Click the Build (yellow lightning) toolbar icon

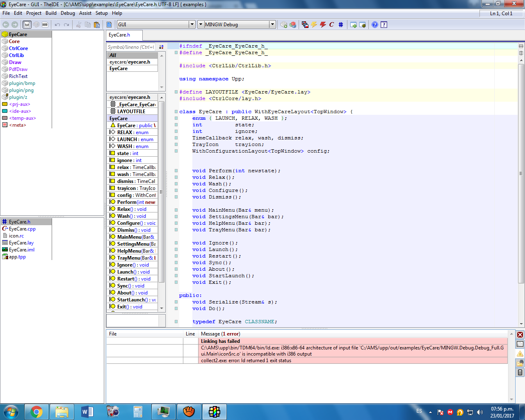pos(314,25)
